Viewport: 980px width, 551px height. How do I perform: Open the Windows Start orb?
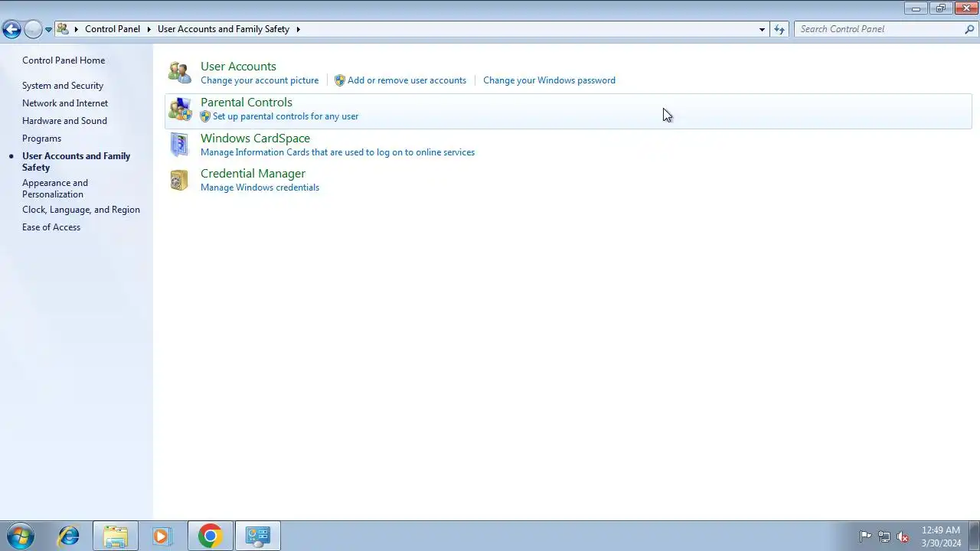[21, 536]
